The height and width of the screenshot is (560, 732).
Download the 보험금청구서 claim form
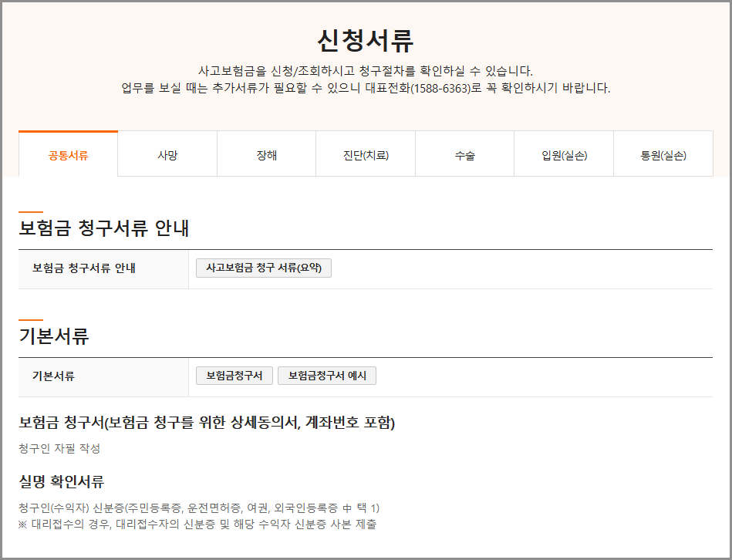pos(234,376)
